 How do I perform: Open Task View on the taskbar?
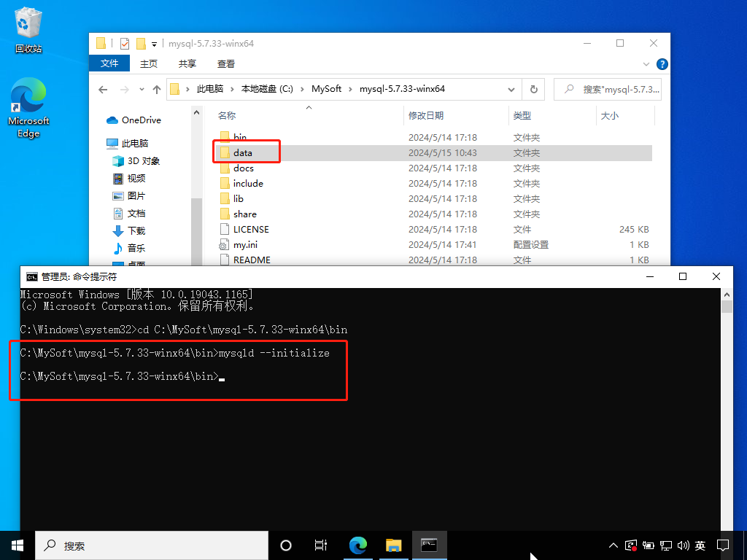320,545
